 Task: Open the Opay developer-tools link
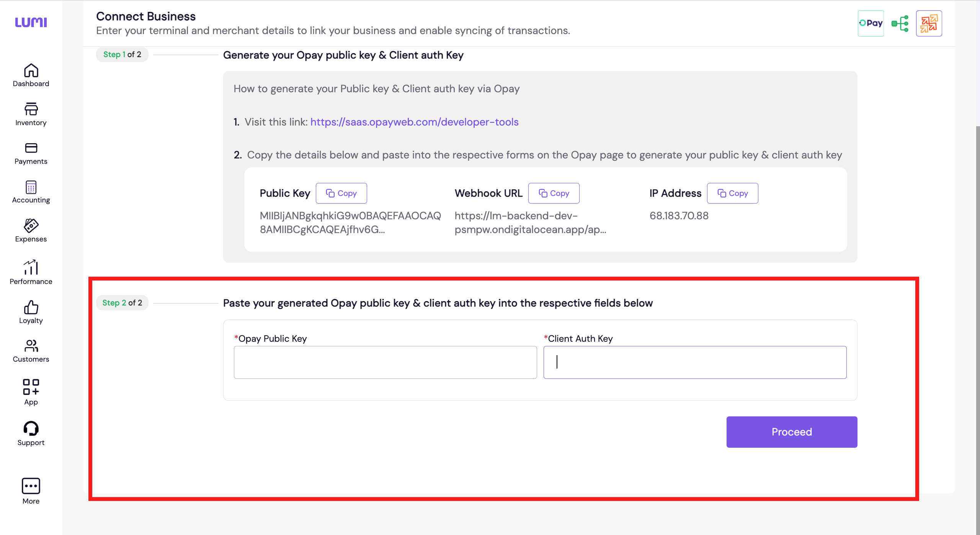click(x=414, y=122)
